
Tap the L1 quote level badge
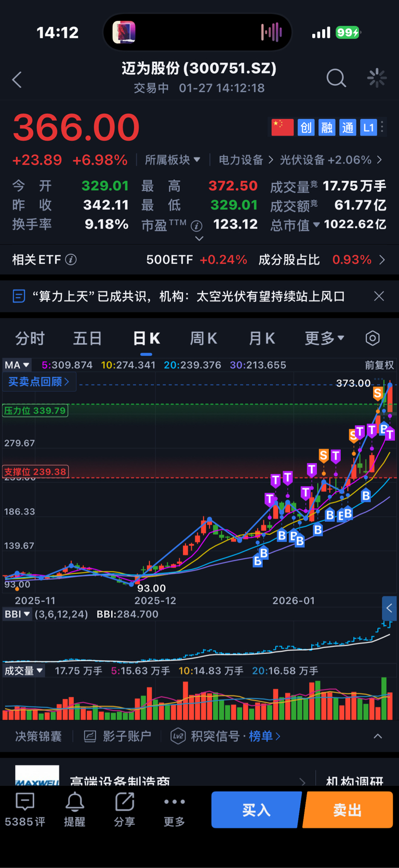368,127
